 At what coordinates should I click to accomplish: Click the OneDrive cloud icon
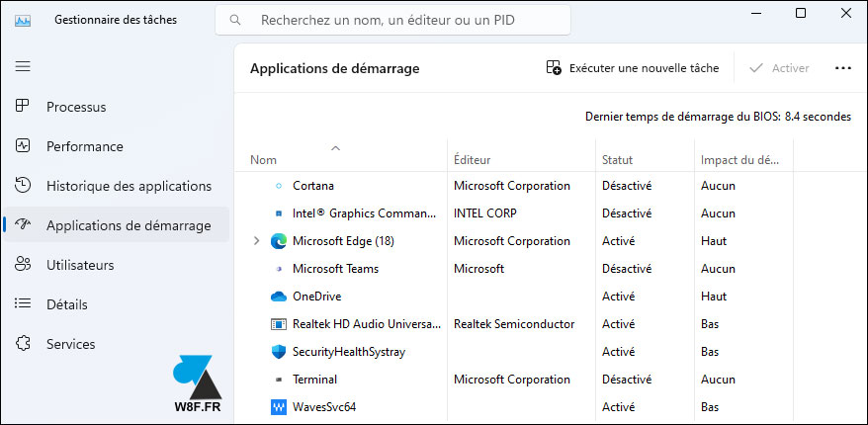pyautogui.click(x=279, y=297)
